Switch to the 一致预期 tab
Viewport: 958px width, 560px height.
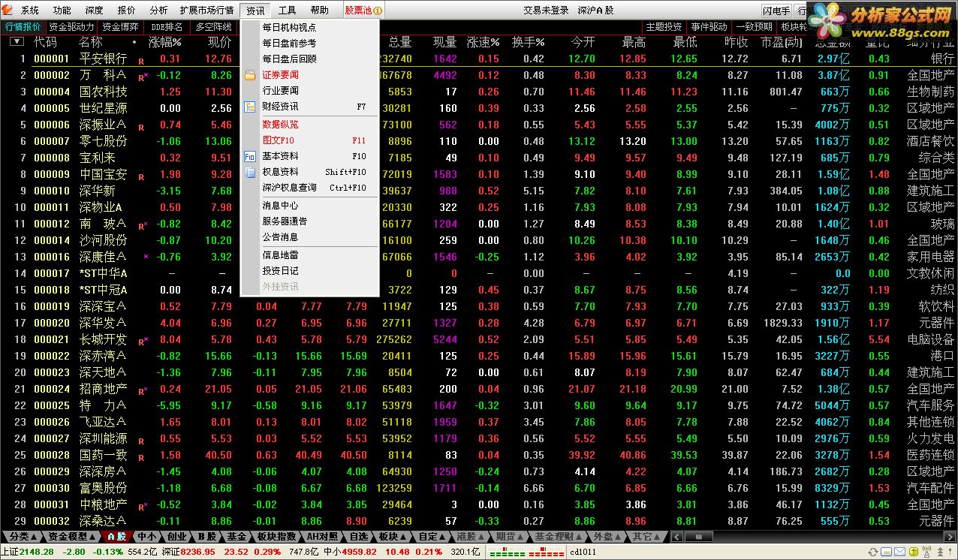tap(754, 27)
